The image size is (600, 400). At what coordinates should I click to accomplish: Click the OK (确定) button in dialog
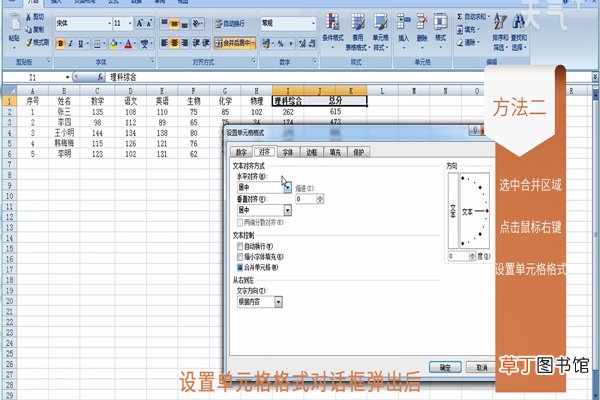point(445,367)
